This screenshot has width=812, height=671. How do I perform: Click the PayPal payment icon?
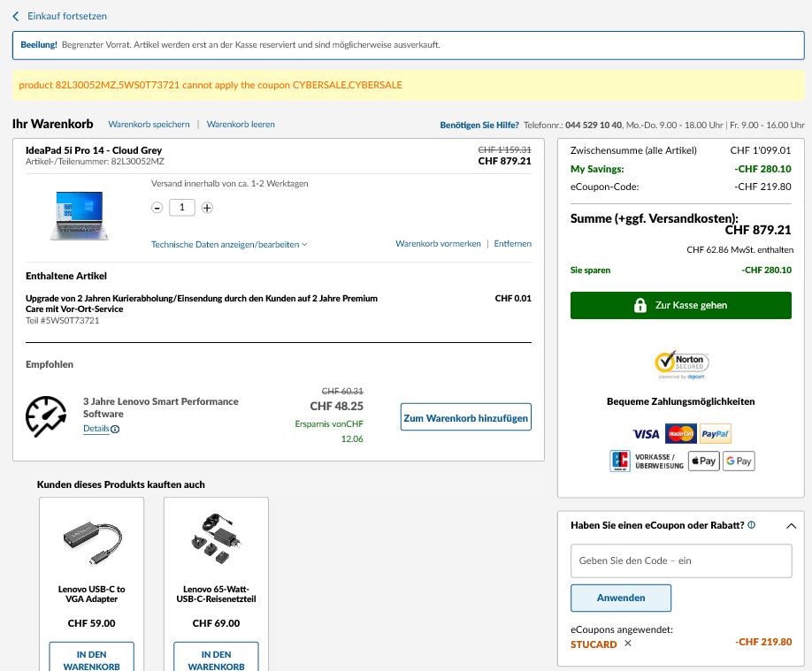(x=715, y=434)
